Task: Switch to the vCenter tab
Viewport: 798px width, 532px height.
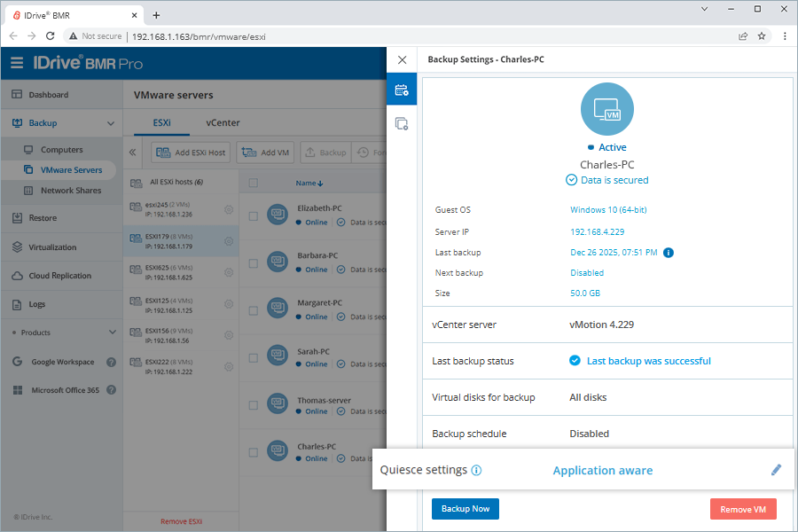Action: tap(223, 123)
